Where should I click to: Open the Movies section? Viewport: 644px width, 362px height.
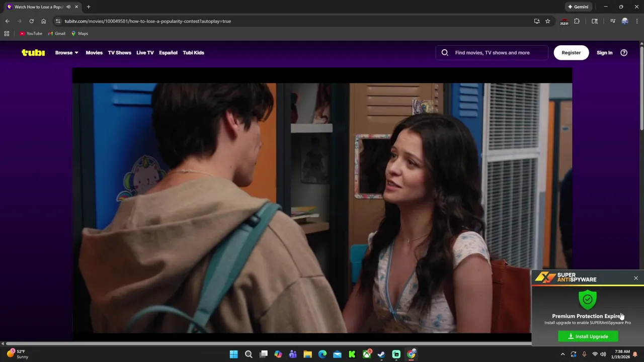(x=94, y=52)
